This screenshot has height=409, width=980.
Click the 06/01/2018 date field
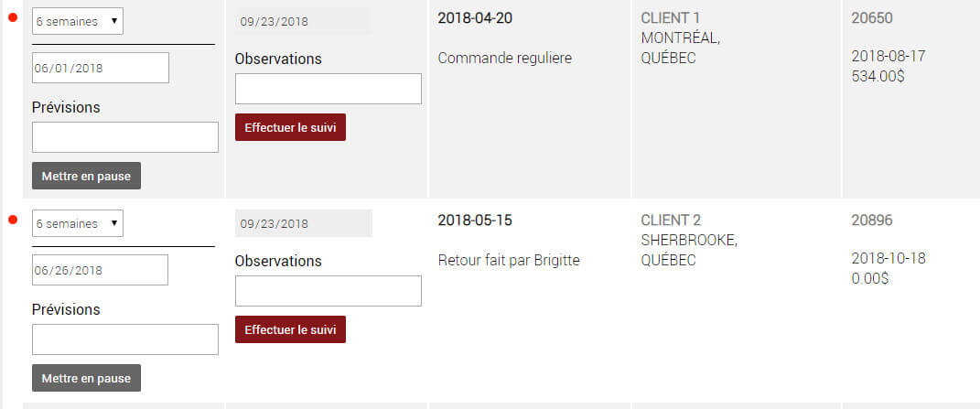tap(101, 68)
